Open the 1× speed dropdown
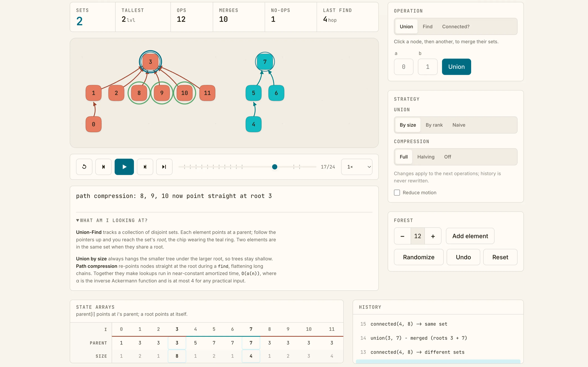Image resolution: width=588 pixels, height=367 pixels. tap(357, 167)
